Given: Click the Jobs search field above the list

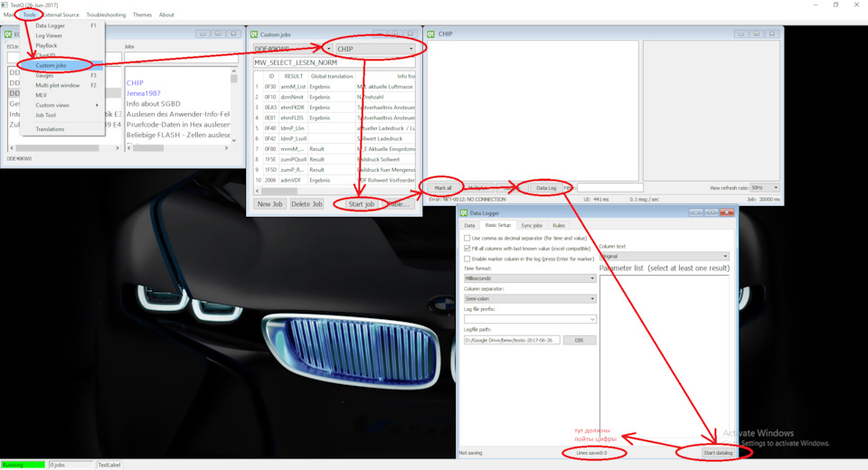Looking at the screenshot, I should pyautogui.click(x=181, y=57).
